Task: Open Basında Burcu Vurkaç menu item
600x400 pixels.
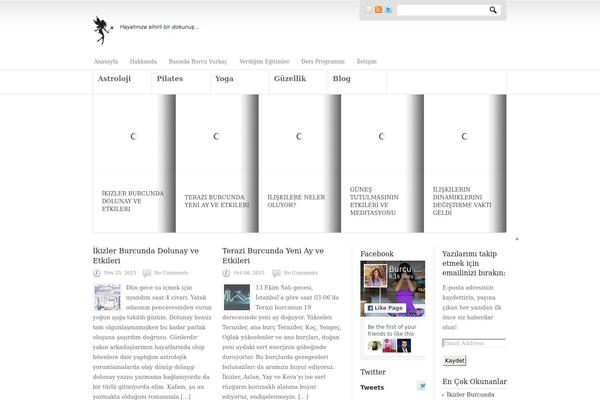Action: point(198,61)
